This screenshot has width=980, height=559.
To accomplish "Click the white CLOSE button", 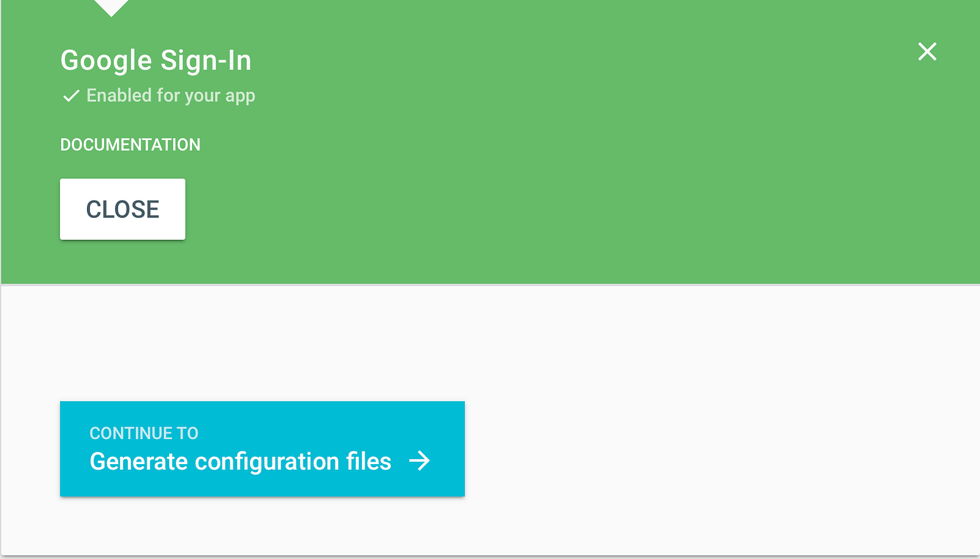I will (x=123, y=209).
